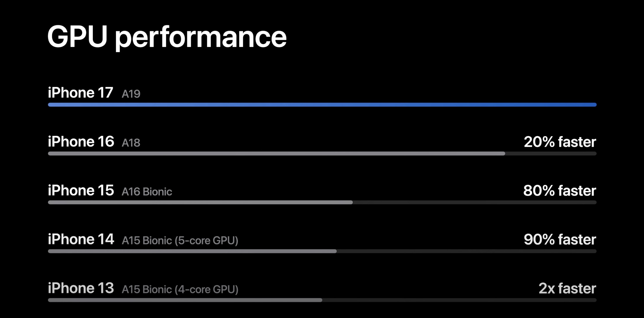Click the 90% faster text

(560, 240)
